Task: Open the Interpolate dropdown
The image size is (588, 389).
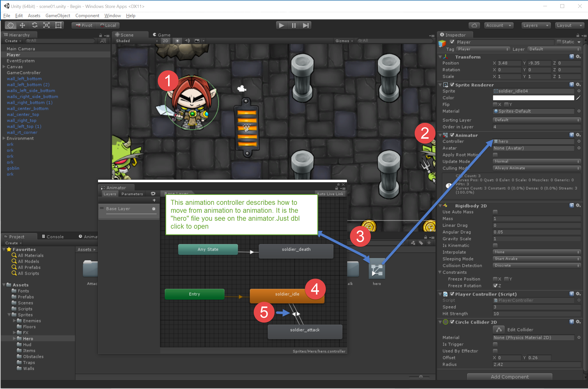Action: click(537, 252)
